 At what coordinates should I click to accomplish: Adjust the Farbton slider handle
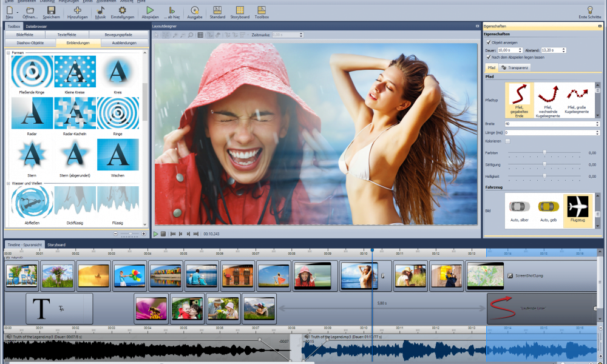point(544,153)
